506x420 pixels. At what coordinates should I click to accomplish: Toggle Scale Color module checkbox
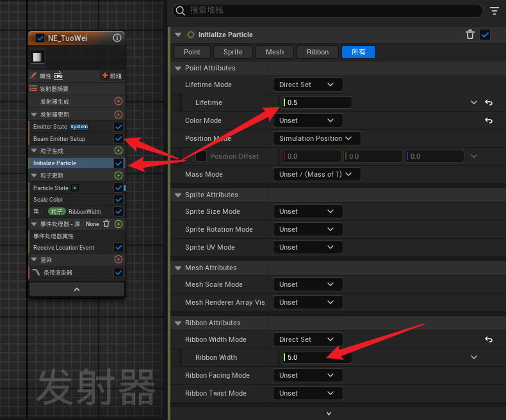[x=118, y=200]
